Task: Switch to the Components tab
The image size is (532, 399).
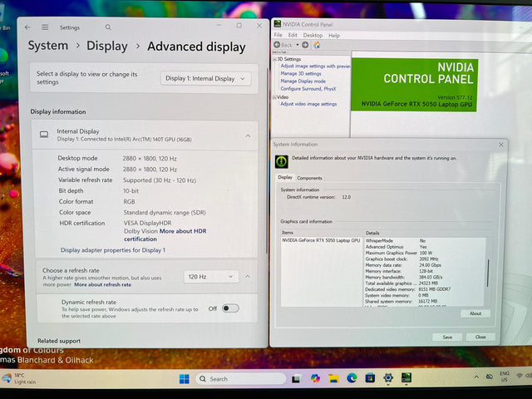Action: (309, 178)
